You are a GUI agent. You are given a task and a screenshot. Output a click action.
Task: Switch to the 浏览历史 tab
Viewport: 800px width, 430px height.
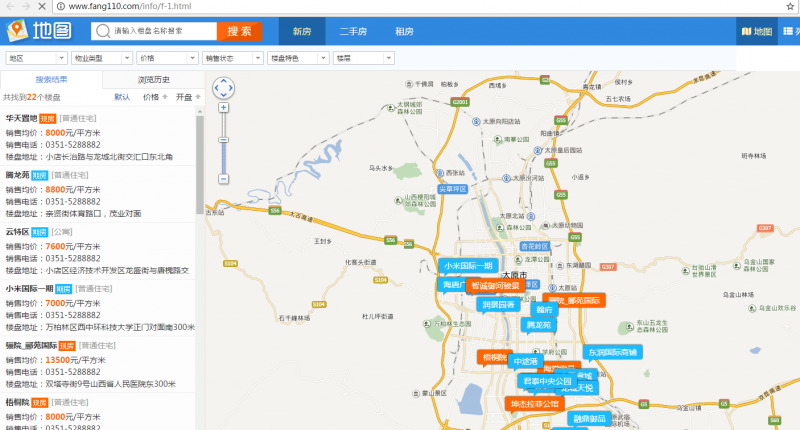(152, 80)
